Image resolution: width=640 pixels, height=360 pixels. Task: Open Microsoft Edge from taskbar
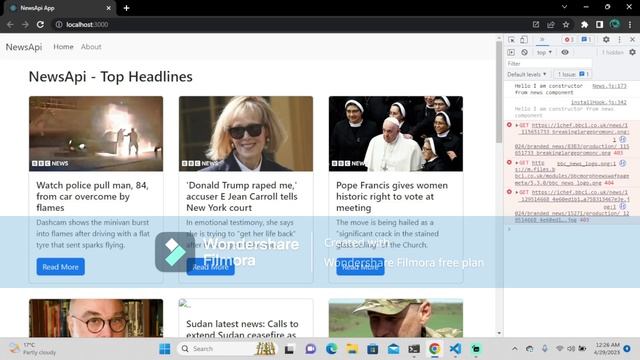(x=331, y=349)
